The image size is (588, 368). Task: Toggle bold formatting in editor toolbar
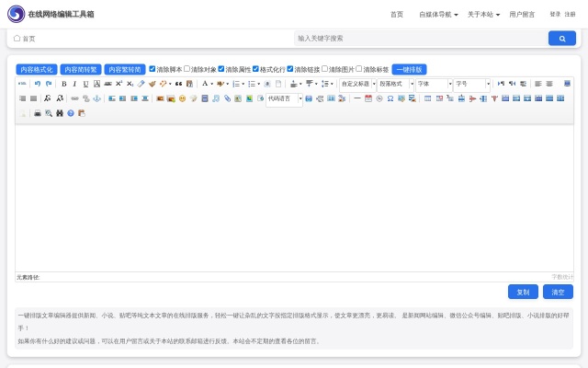coord(63,84)
